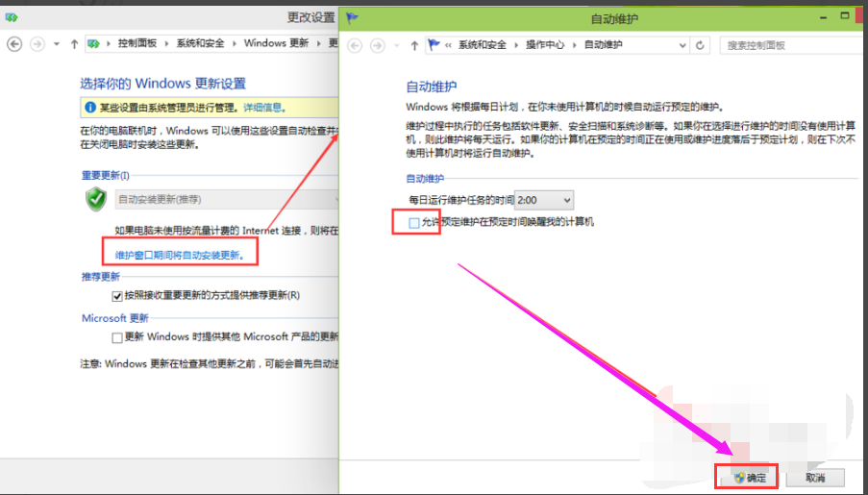Click Up arrow in Automatic Maintenance window

pyautogui.click(x=414, y=45)
